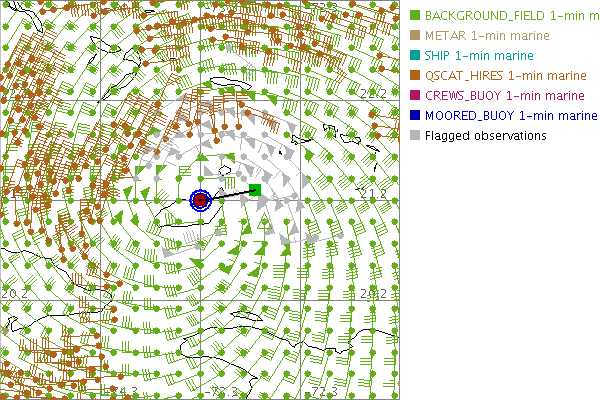
Task: Pick the magenta CREWS_BUOY legend square
Action: [x=414, y=96]
